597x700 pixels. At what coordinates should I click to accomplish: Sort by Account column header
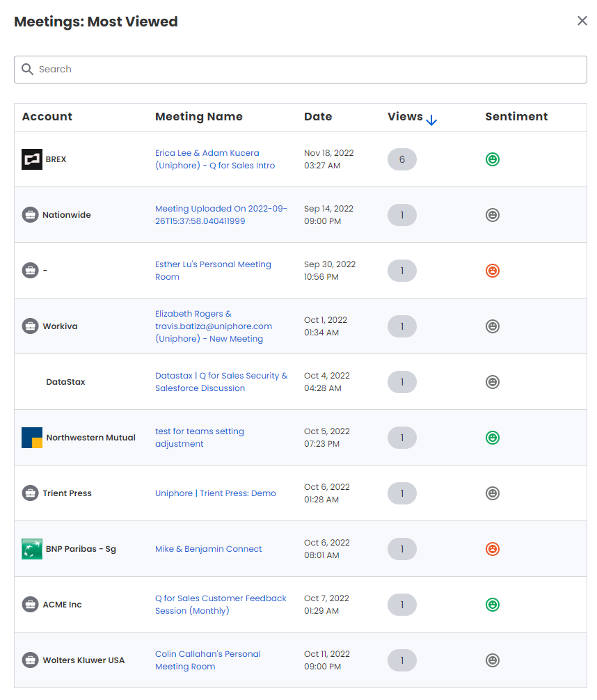point(47,116)
